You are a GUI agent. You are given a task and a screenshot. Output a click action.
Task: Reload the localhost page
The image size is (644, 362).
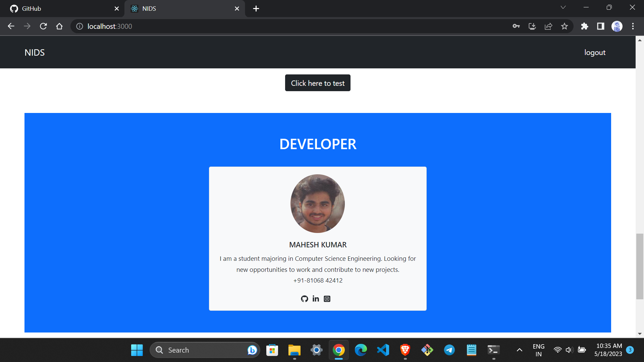[43, 26]
